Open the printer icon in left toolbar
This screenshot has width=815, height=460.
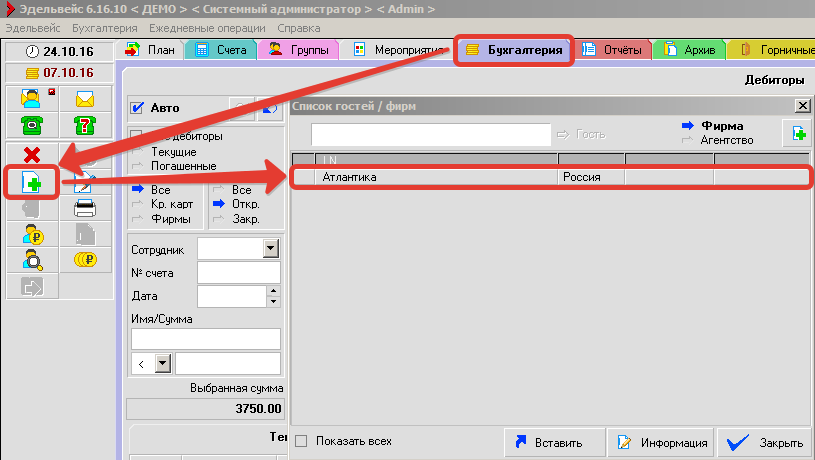click(85, 208)
